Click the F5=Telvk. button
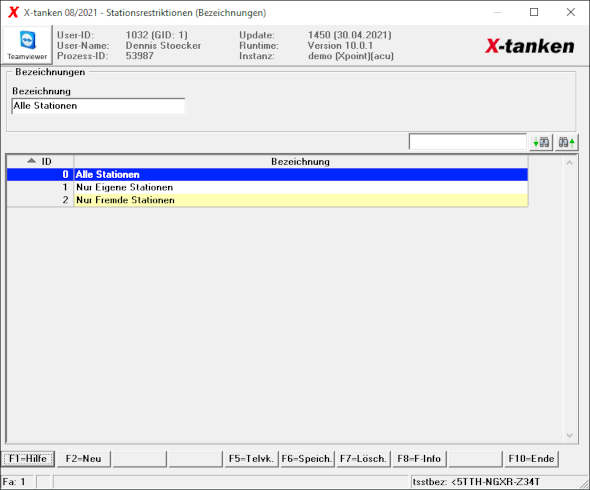This screenshot has width=590, height=490. (251, 459)
